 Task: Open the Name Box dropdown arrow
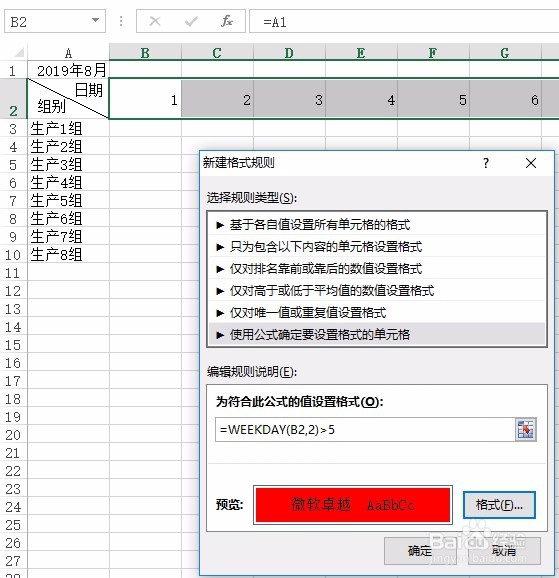[96, 20]
